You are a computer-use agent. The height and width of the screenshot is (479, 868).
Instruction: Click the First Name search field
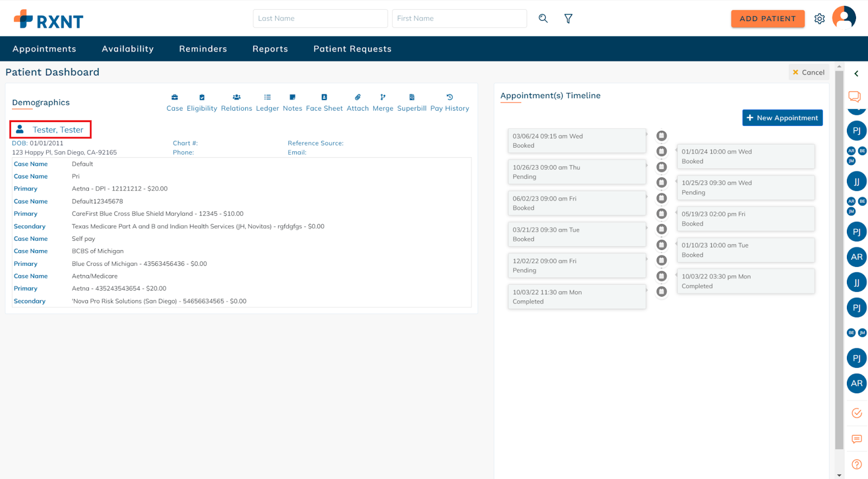[x=459, y=18]
